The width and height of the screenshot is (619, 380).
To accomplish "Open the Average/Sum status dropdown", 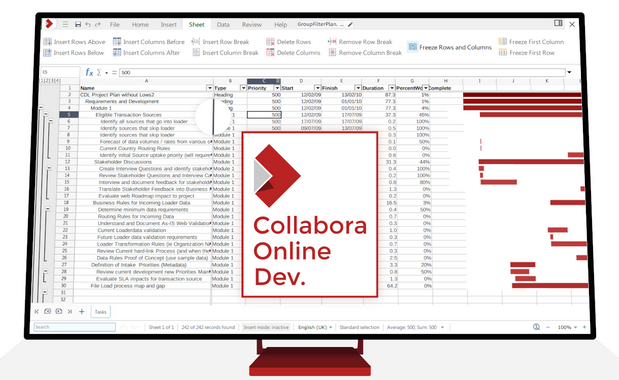I will [415, 327].
